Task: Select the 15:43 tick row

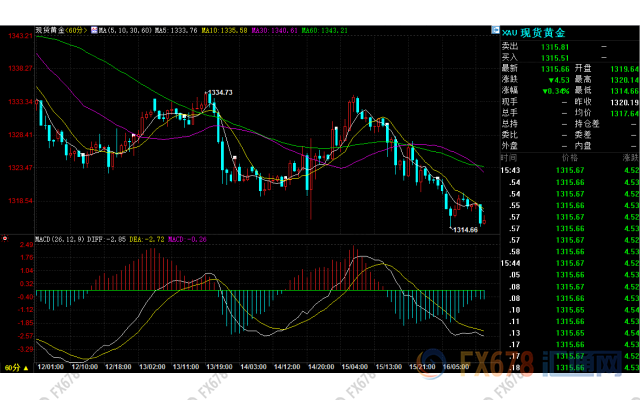Action: point(570,170)
